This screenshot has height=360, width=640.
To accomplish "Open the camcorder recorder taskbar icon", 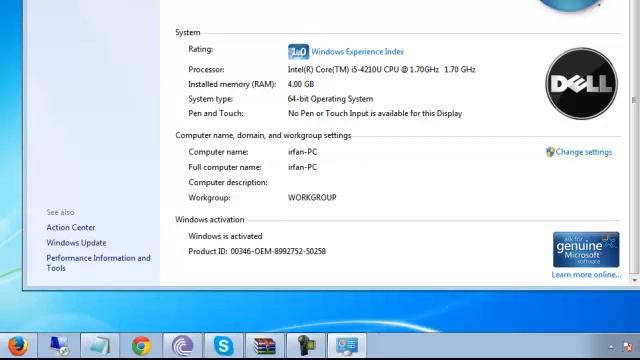I will [306, 345].
